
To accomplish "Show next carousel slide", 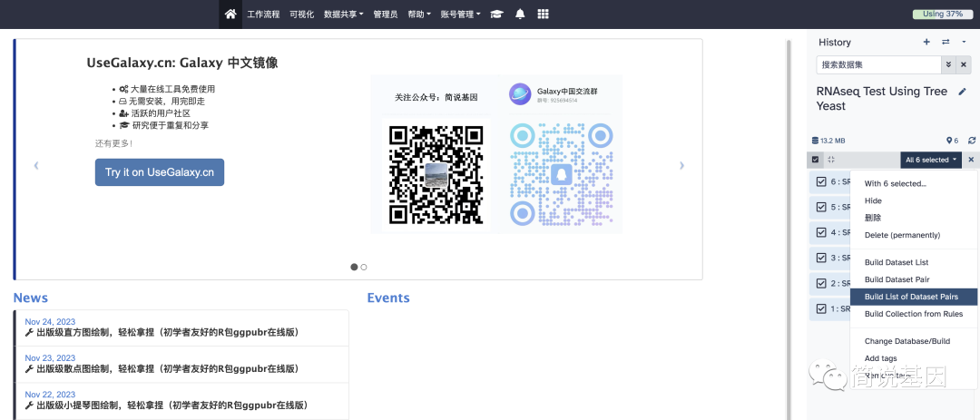I will click(681, 166).
